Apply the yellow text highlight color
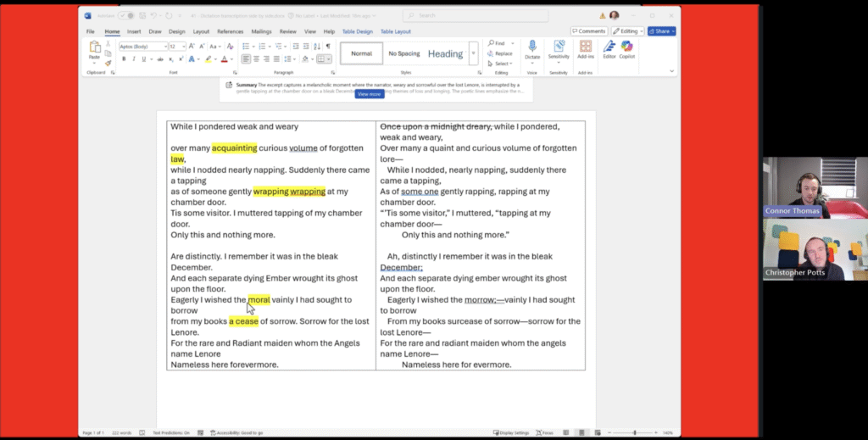868x440 pixels. pos(209,59)
